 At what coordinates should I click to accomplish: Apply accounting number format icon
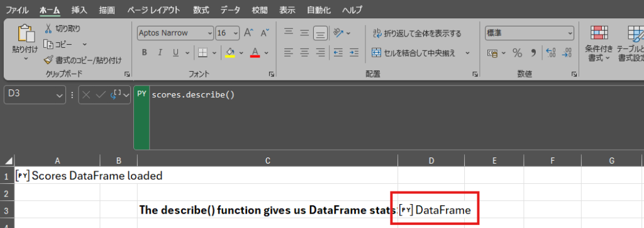click(492, 53)
